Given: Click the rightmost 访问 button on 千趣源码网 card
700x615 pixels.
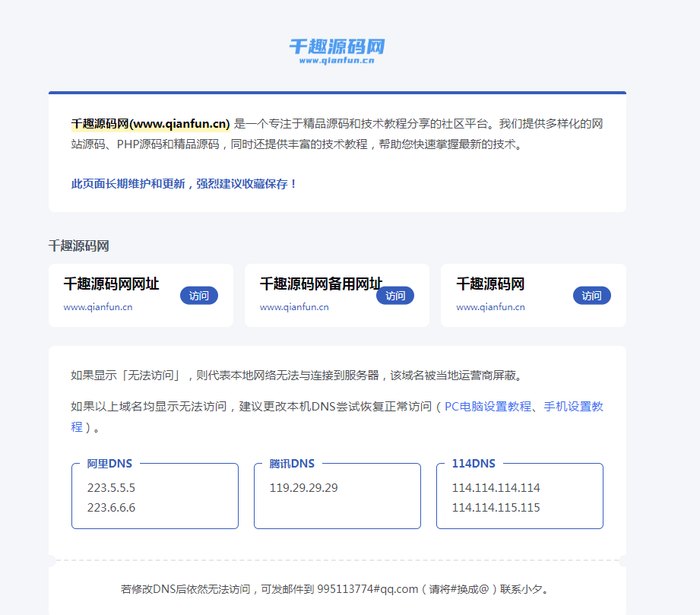Looking at the screenshot, I should click(x=591, y=295).
